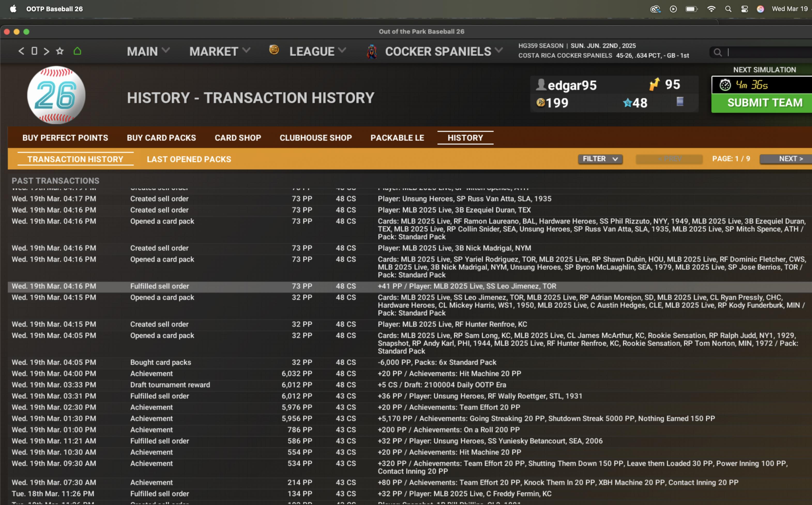Click the edgar95 user profile icon

tap(541, 85)
